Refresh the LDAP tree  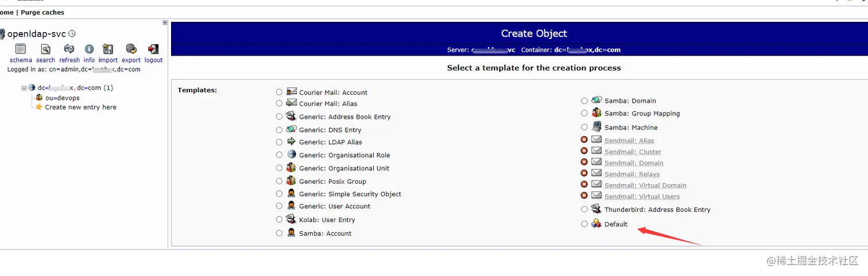[x=69, y=49]
